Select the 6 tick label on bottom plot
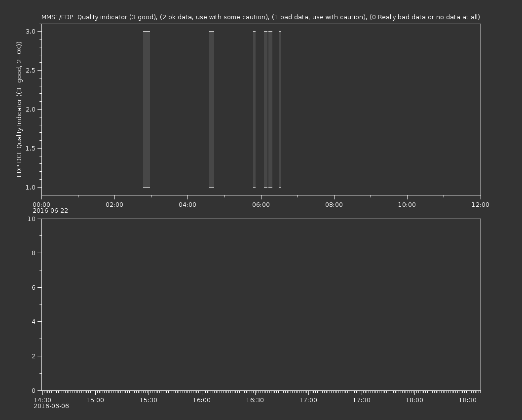This screenshot has height=420, width=522. [33, 287]
